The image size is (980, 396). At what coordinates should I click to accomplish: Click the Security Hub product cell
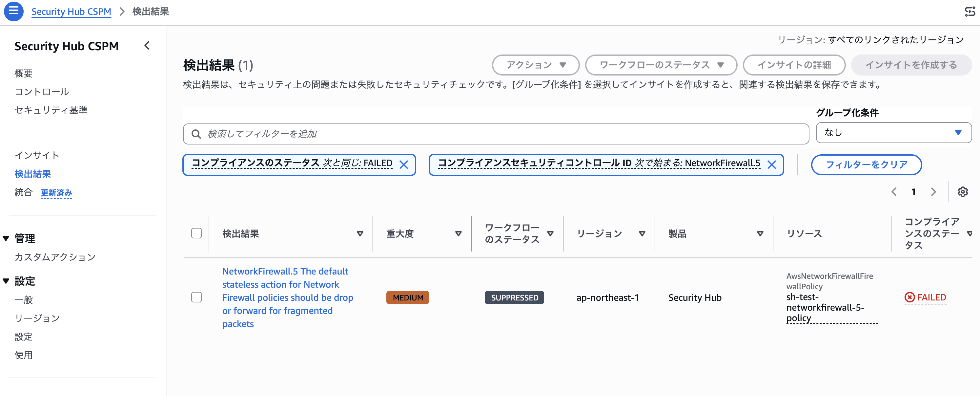[695, 297]
